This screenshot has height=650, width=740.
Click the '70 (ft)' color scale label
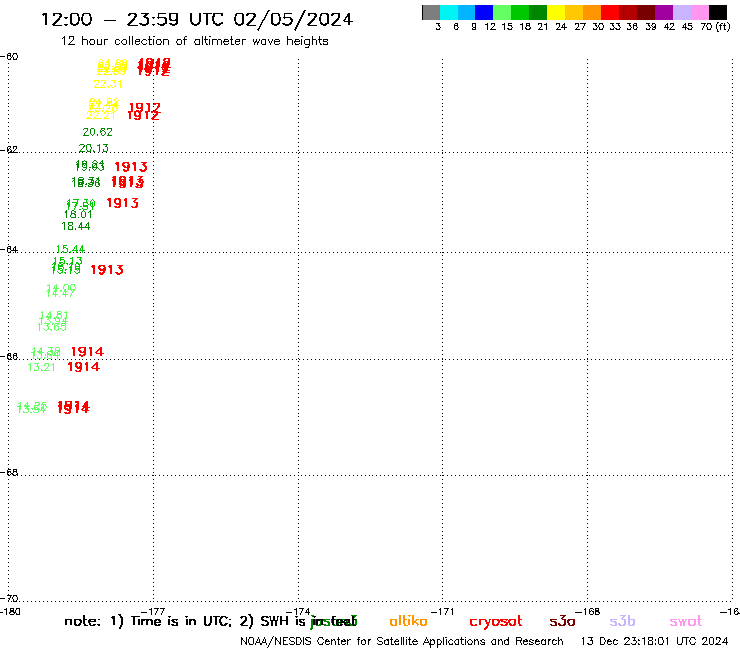(x=715, y=27)
